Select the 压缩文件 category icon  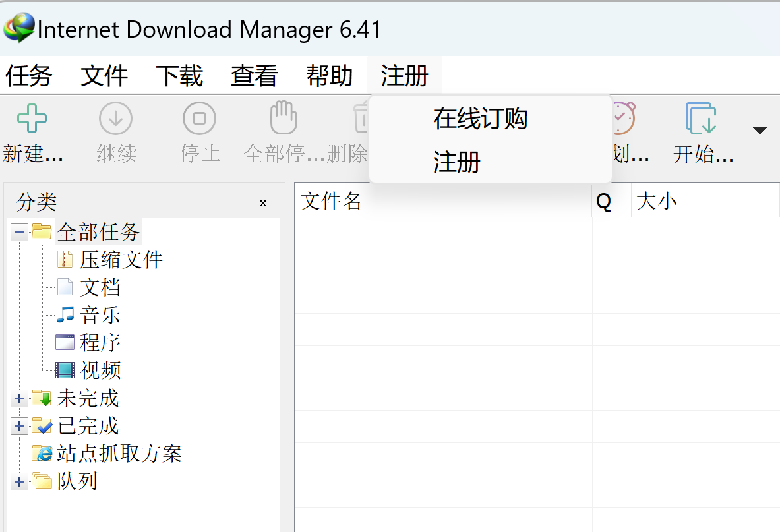(x=65, y=259)
